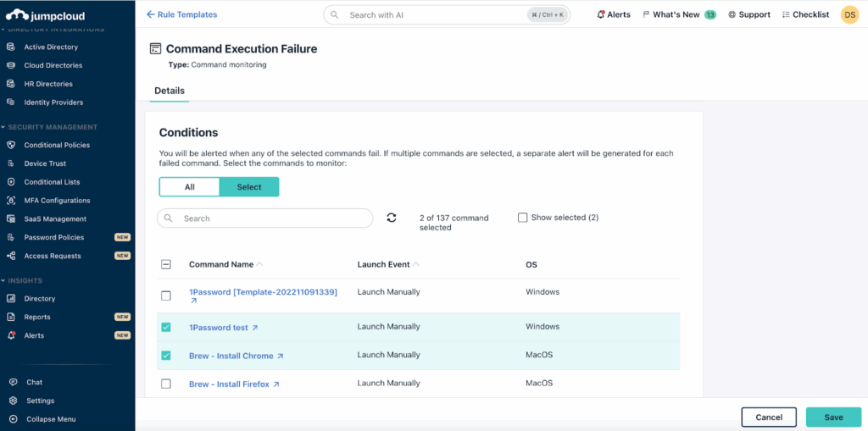Check the Brew - Install Firefox checkbox
This screenshot has width=868, height=431.
click(166, 384)
